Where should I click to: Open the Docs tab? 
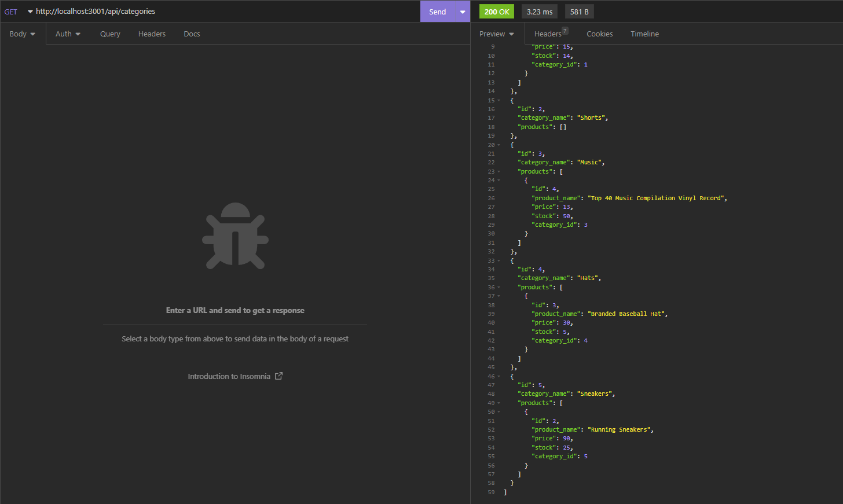coord(192,34)
